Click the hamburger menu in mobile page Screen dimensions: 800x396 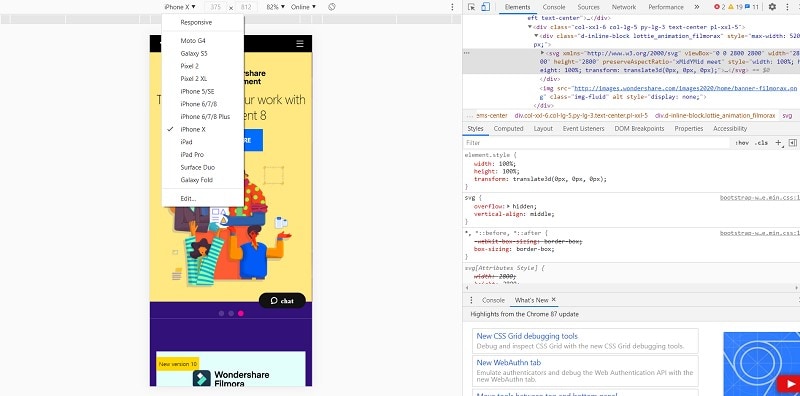click(x=300, y=44)
